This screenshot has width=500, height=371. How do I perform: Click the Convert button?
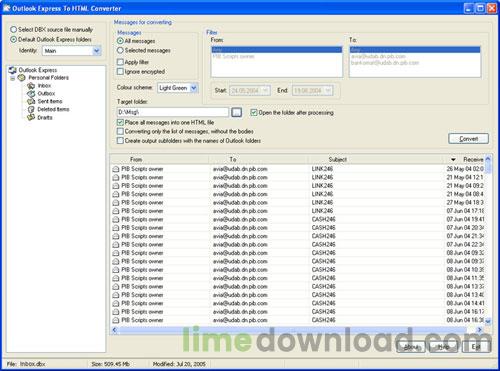(x=469, y=139)
